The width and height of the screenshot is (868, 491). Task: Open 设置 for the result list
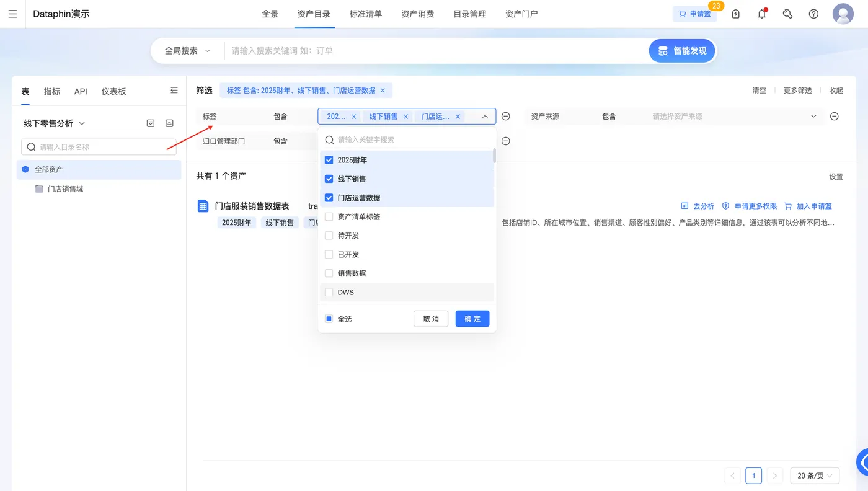click(836, 177)
